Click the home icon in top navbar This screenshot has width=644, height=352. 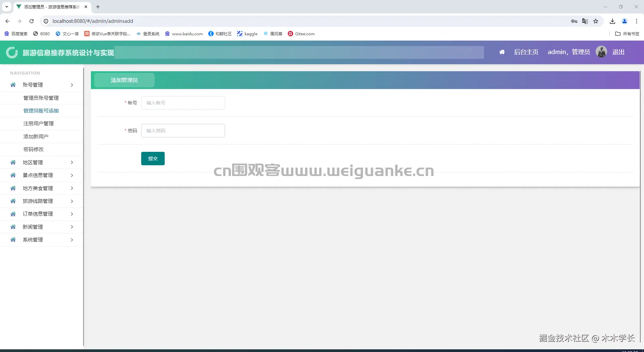(502, 52)
